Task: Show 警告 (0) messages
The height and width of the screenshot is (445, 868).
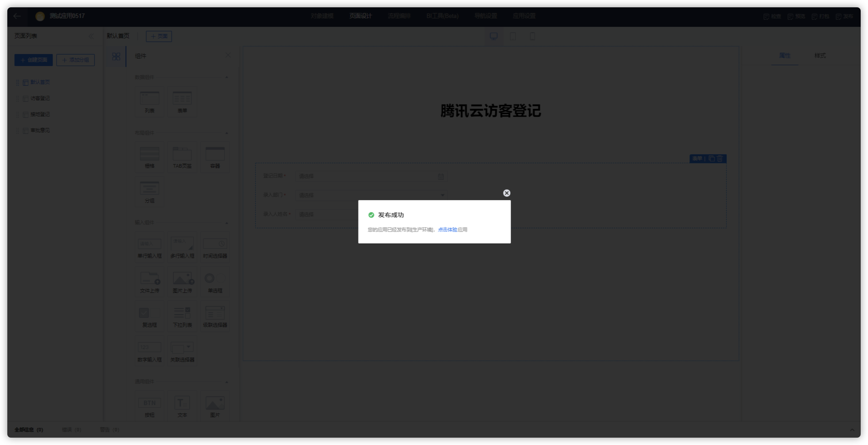Action: point(110,430)
